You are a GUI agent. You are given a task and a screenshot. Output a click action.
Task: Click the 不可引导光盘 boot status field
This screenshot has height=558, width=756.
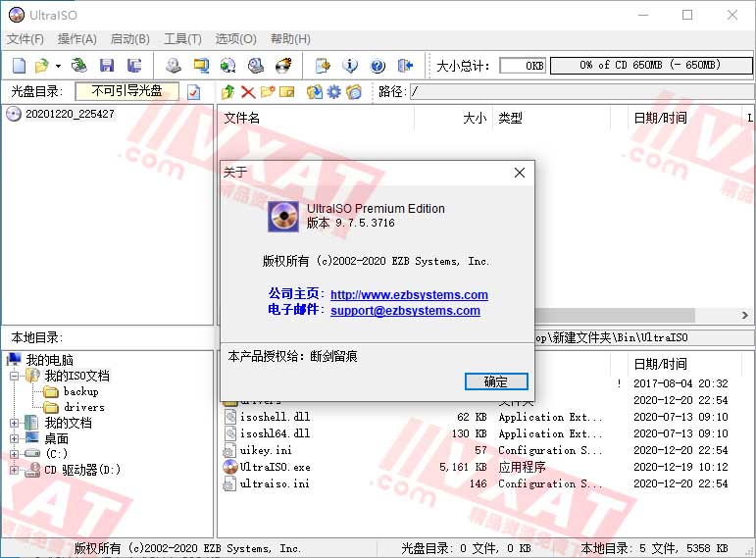coord(126,91)
